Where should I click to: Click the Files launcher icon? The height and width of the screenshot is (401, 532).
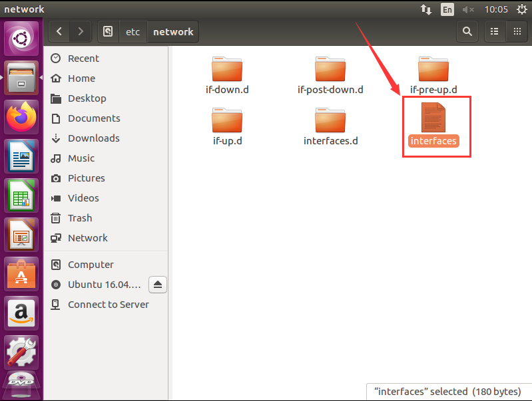21,78
